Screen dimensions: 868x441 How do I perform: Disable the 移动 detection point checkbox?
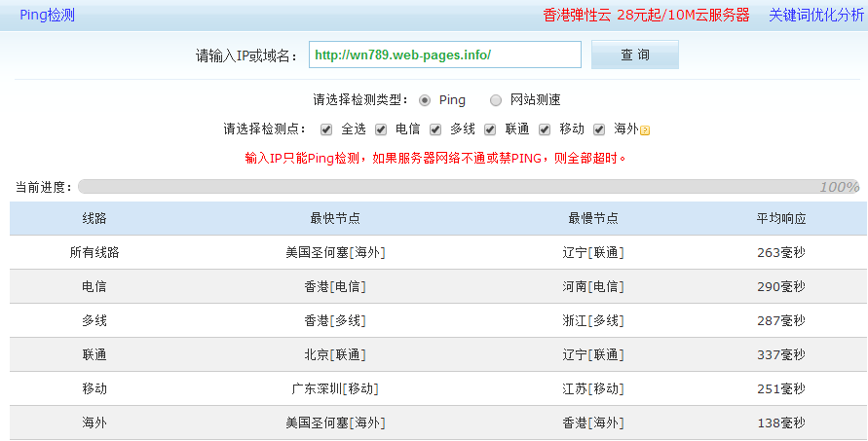click(x=545, y=129)
